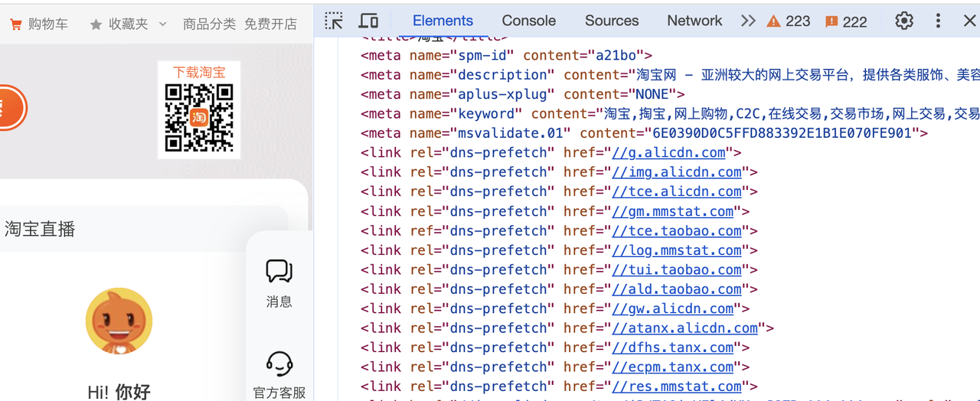Click the shopping cart icon
980x401 pixels.
[x=15, y=25]
